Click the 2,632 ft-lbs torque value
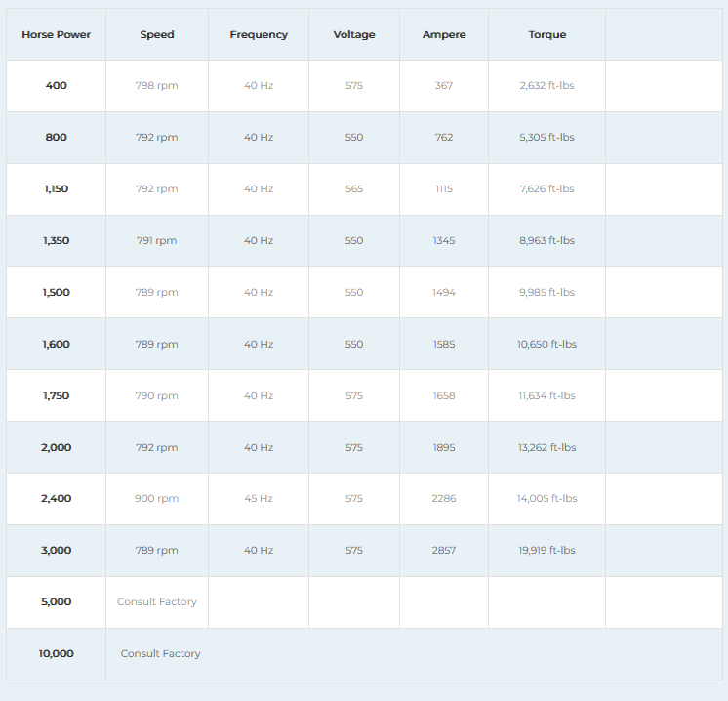728x701 pixels. [546, 86]
